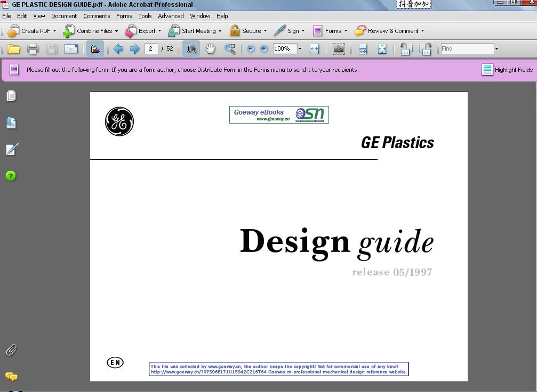The height and width of the screenshot is (392, 537).
Task: Rotate view counterclockwise icon
Action: [406, 49]
